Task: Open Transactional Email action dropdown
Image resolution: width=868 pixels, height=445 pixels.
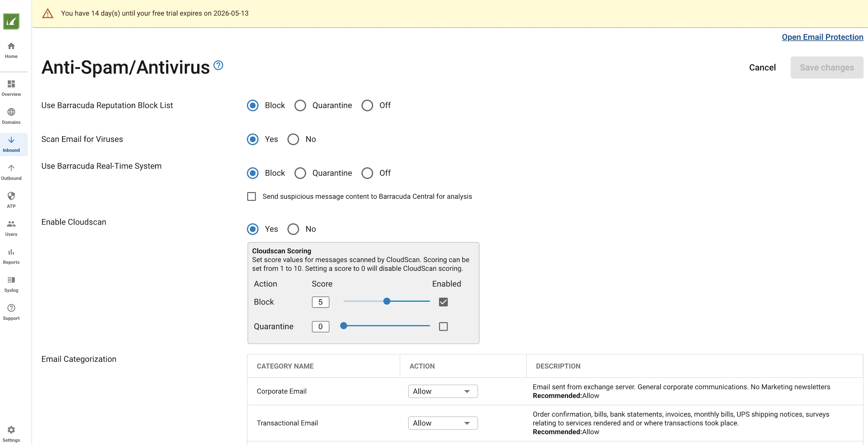Action: click(443, 423)
